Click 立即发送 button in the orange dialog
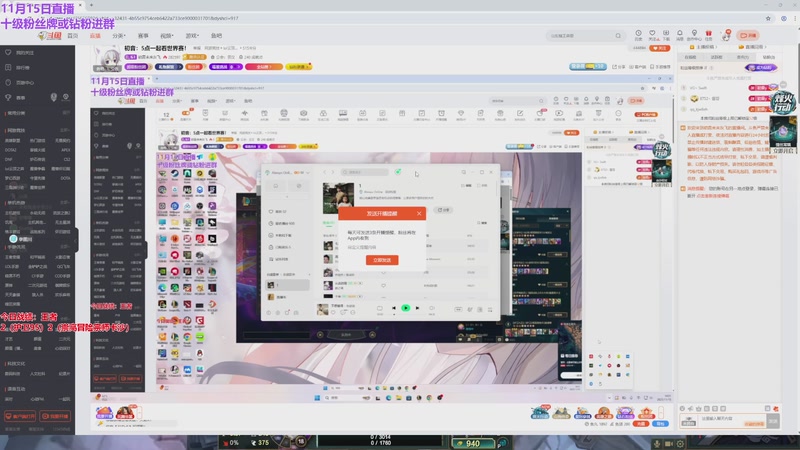 coord(382,260)
